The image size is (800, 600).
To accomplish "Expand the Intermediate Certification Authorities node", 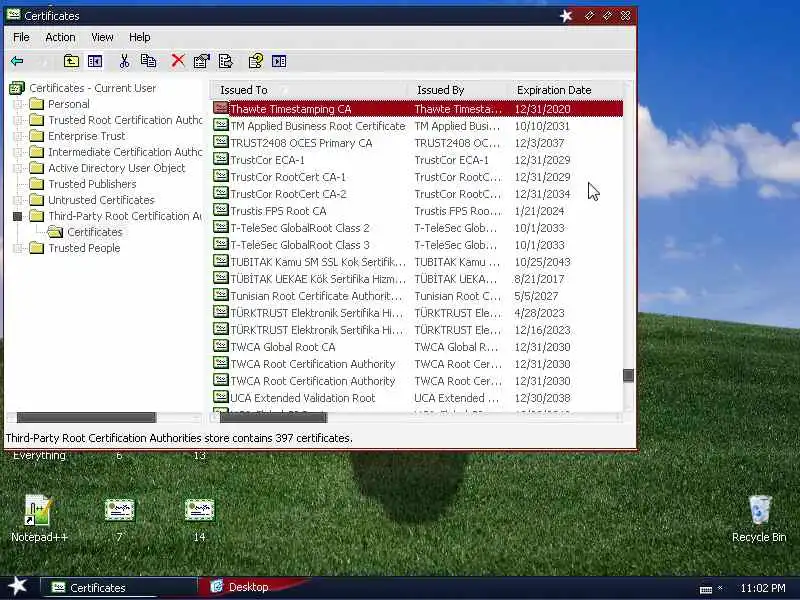I will (17, 152).
